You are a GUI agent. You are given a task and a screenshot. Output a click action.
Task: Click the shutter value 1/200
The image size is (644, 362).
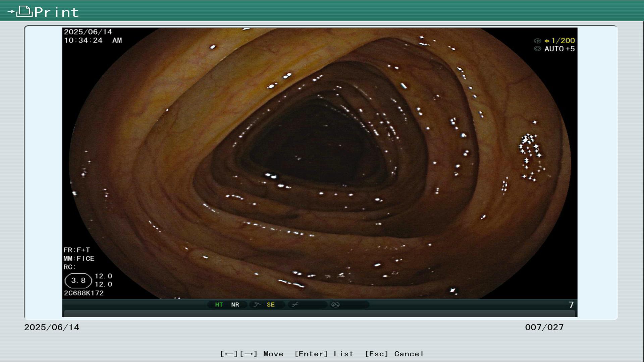(x=563, y=41)
